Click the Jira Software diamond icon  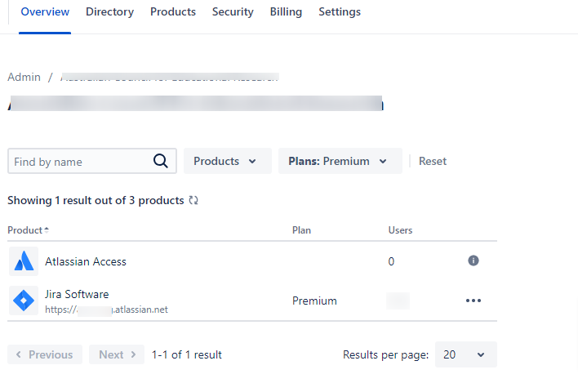[24, 301]
